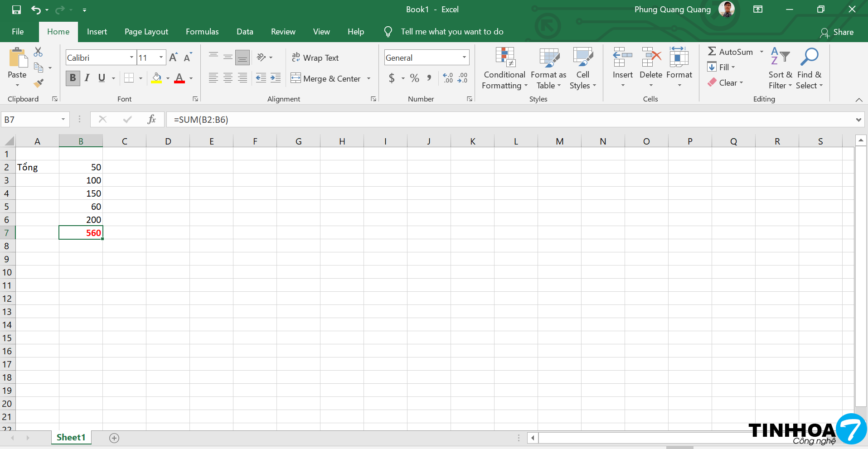
Task: Click the Format Painter brush icon
Action: pos(39,83)
